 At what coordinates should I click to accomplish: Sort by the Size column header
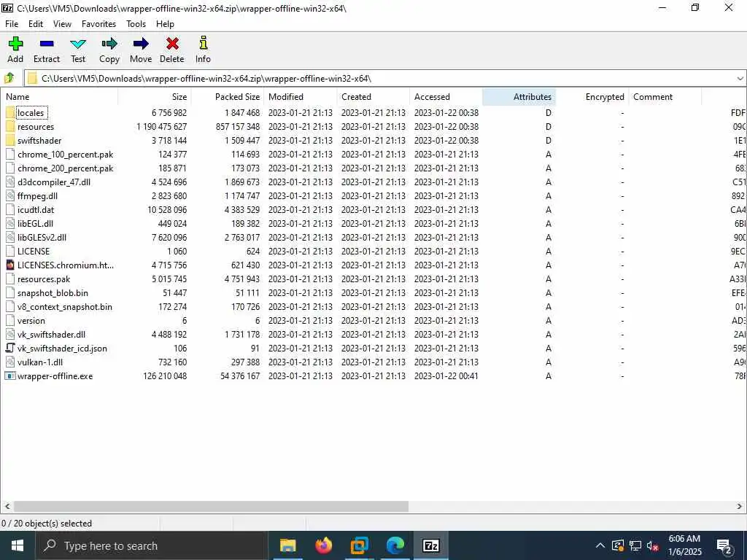(155, 97)
